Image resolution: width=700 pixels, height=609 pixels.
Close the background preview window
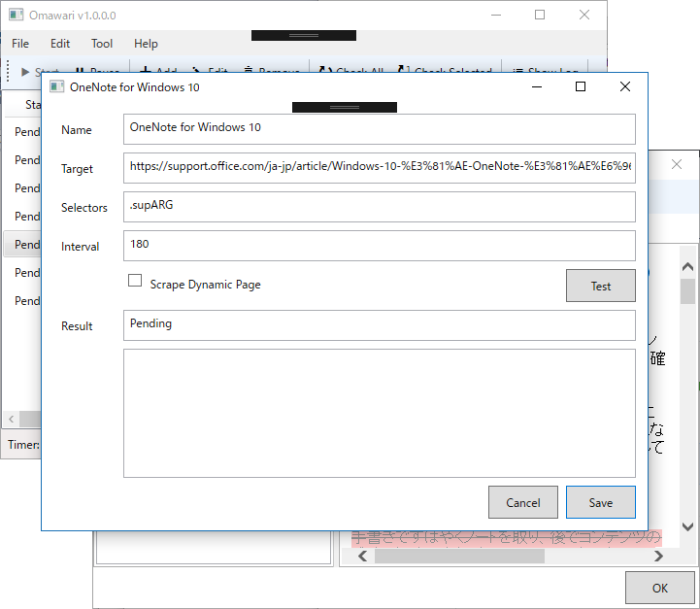[677, 164]
